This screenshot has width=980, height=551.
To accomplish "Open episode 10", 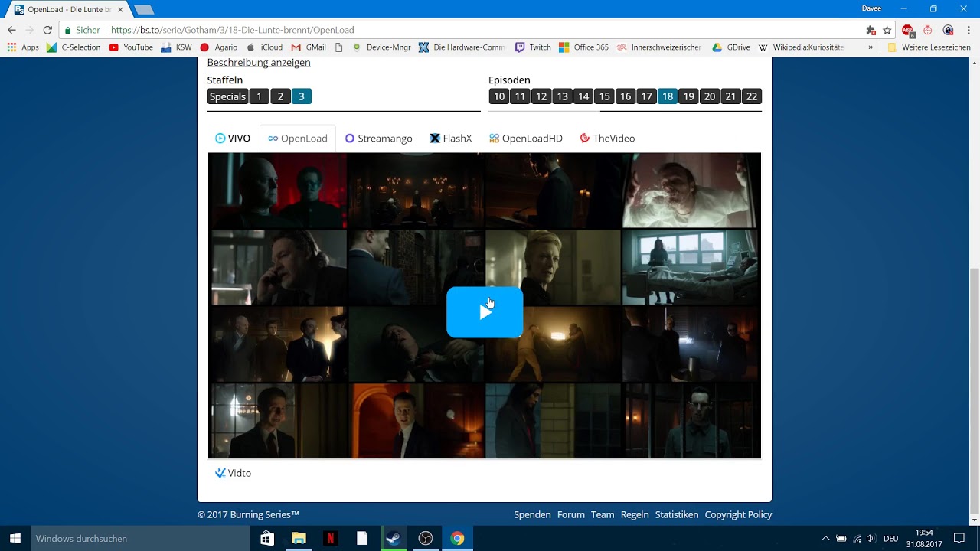I will [499, 96].
